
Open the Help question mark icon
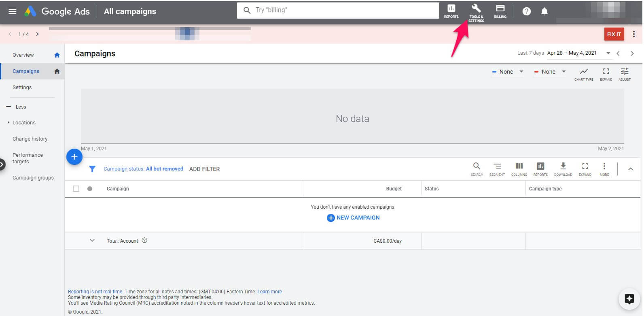(526, 11)
